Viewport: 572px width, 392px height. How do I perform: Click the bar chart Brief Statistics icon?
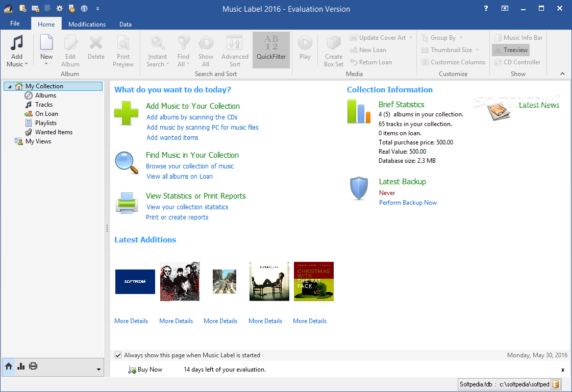click(x=359, y=111)
